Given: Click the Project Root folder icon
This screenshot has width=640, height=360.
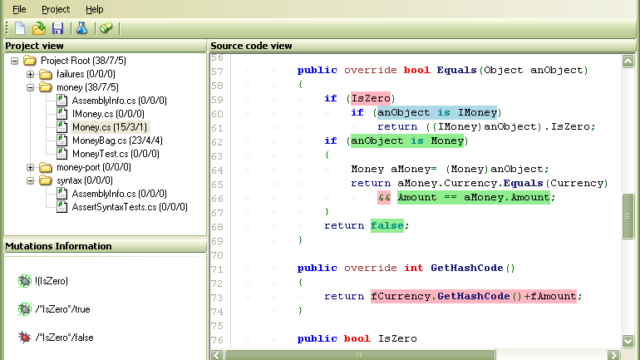Looking at the screenshot, I should click(30, 61).
